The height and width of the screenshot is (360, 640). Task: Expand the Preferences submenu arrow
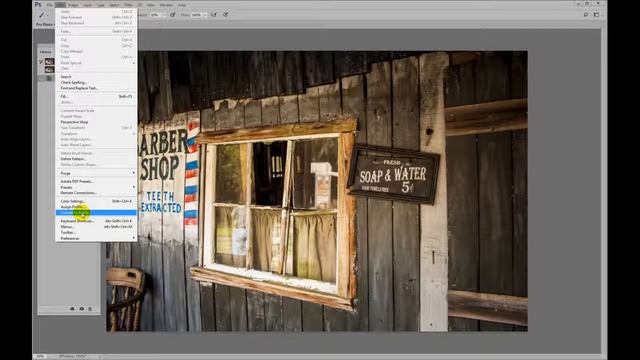133,238
